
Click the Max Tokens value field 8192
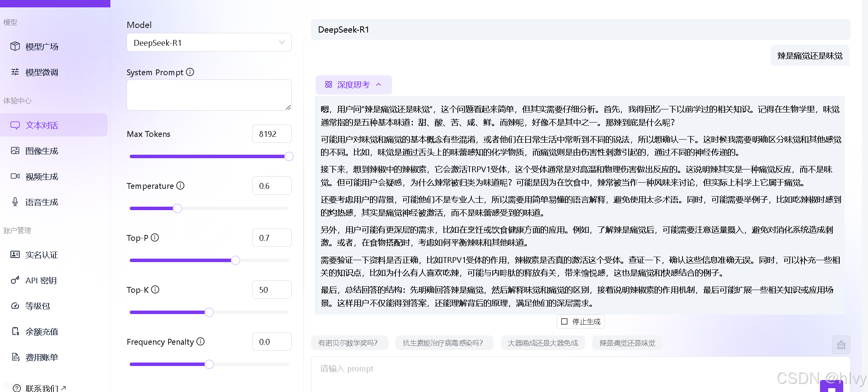[272, 134]
